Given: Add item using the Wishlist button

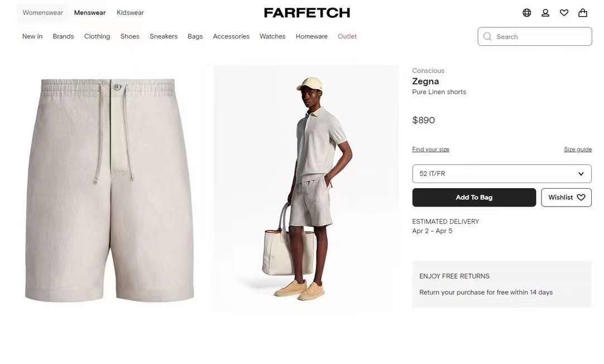Looking at the screenshot, I should (x=566, y=197).
